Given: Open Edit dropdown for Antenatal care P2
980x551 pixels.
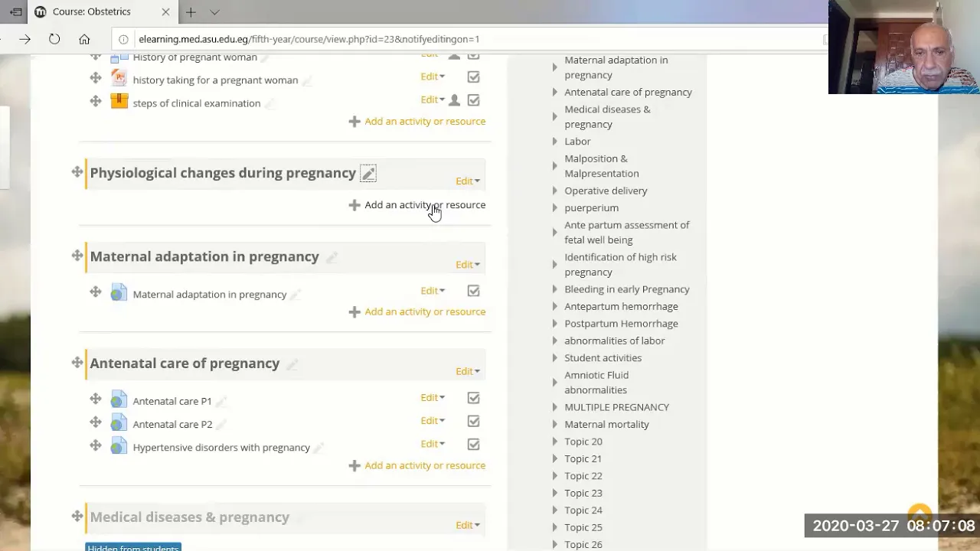Looking at the screenshot, I should (x=433, y=420).
